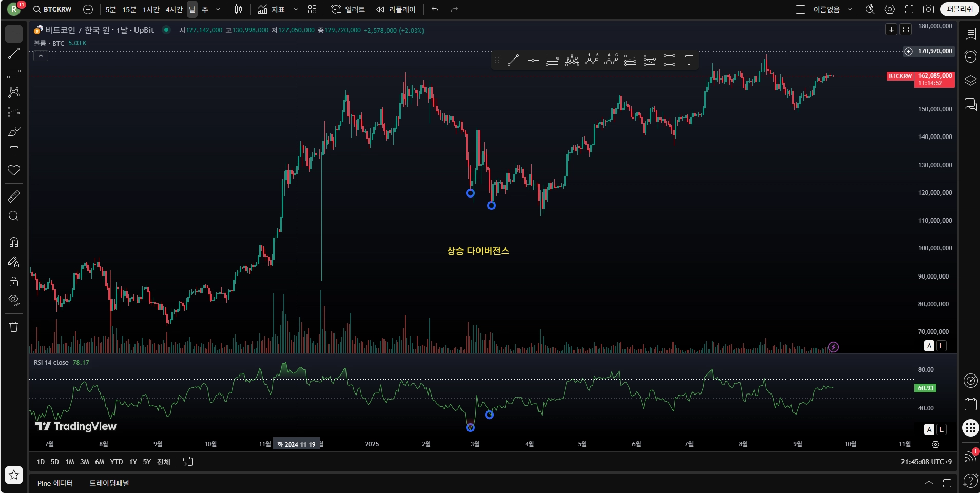Open the timezone 21:45:08 UTC+9 menu
980x493 pixels.
pyautogui.click(x=926, y=462)
